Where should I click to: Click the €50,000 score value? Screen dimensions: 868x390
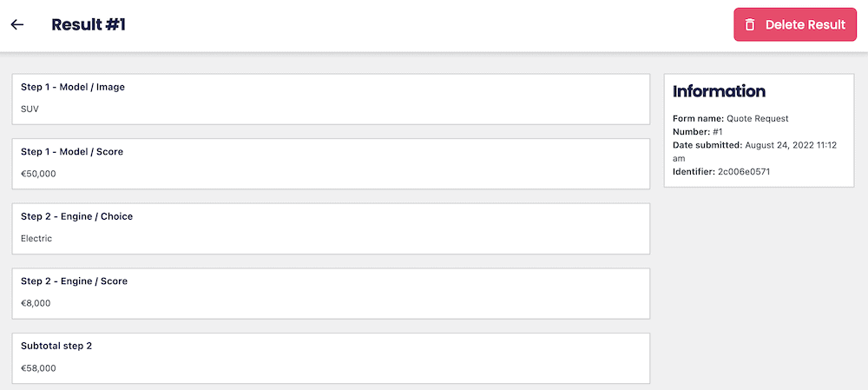pyautogui.click(x=38, y=174)
